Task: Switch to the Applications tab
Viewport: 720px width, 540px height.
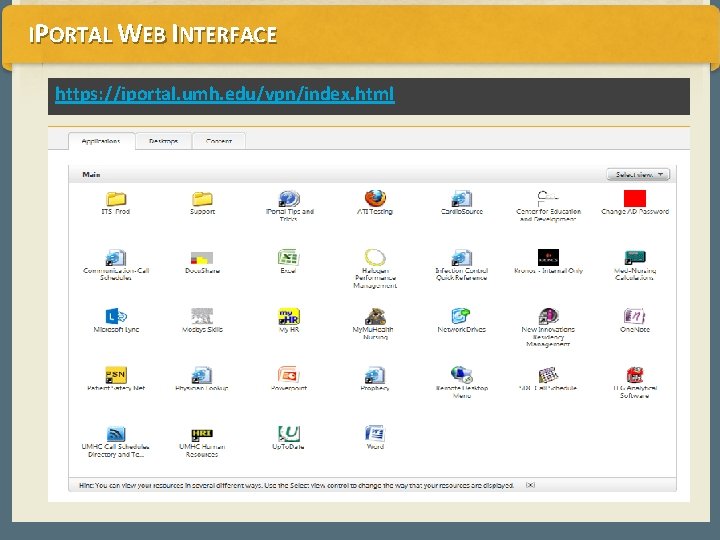Action: click(x=101, y=141)
